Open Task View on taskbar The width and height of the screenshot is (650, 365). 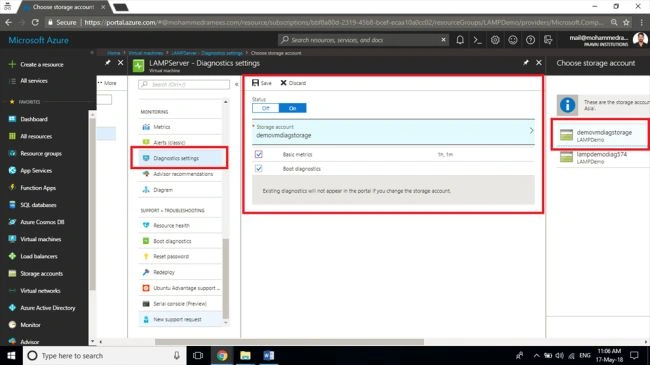point(198,356)
